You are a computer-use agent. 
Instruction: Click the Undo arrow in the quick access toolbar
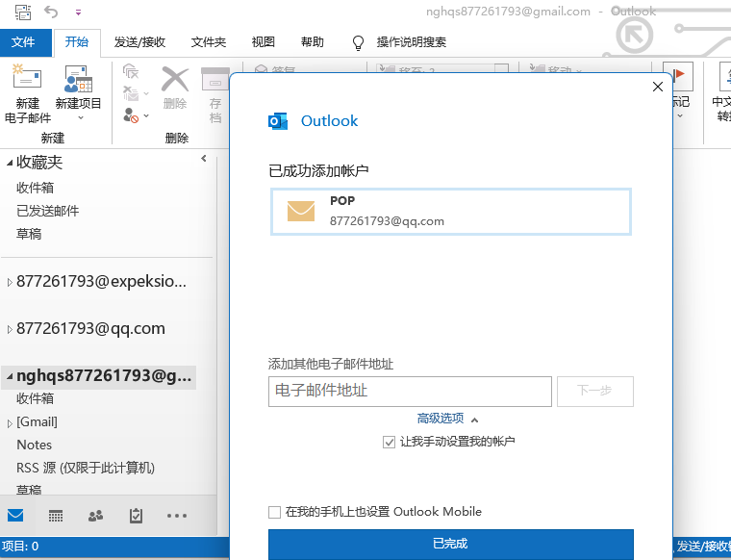point(51,12)
